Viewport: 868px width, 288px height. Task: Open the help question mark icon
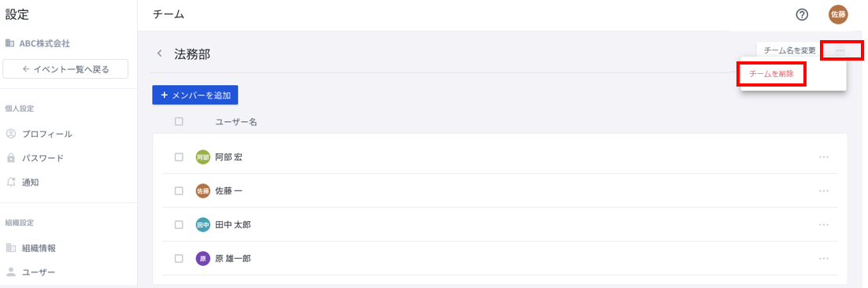802,15
